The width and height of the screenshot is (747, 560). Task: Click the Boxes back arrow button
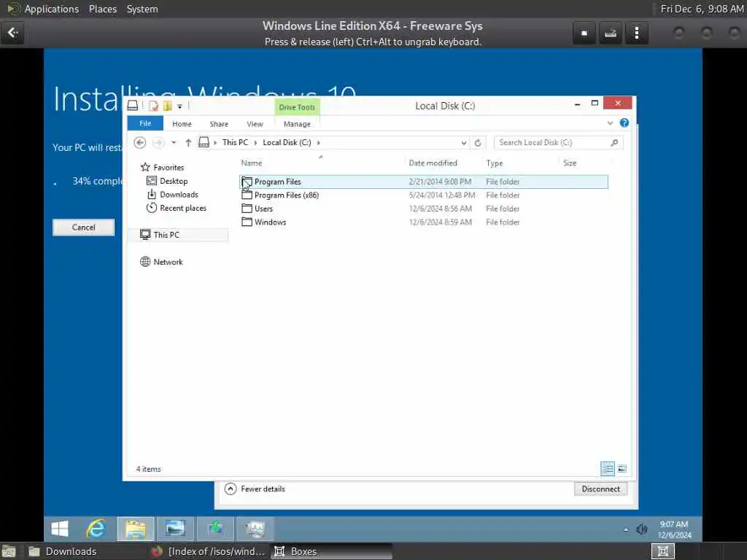coord(12,33)
